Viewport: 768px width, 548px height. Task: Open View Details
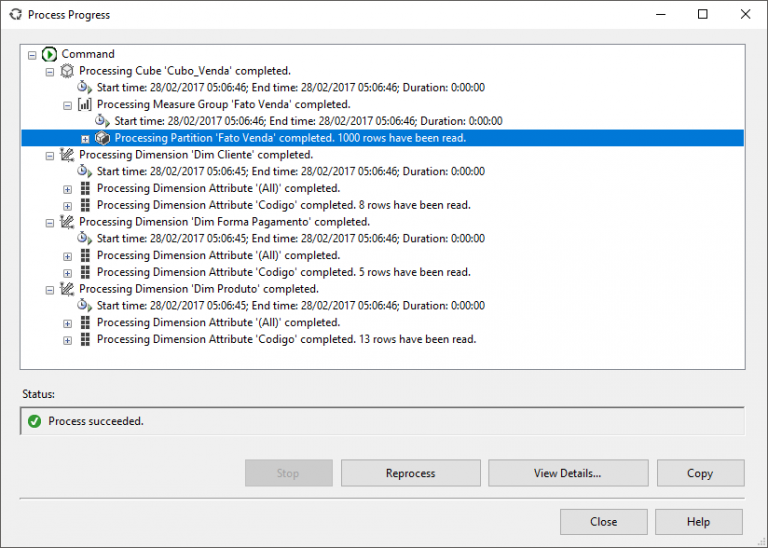(x=567, y=473)
